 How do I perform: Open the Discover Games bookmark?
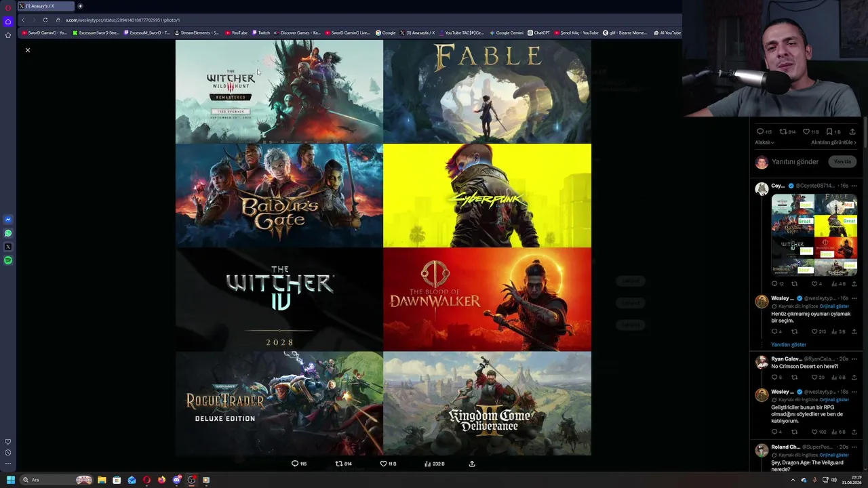pyautogui.click(x=297, y=33)
